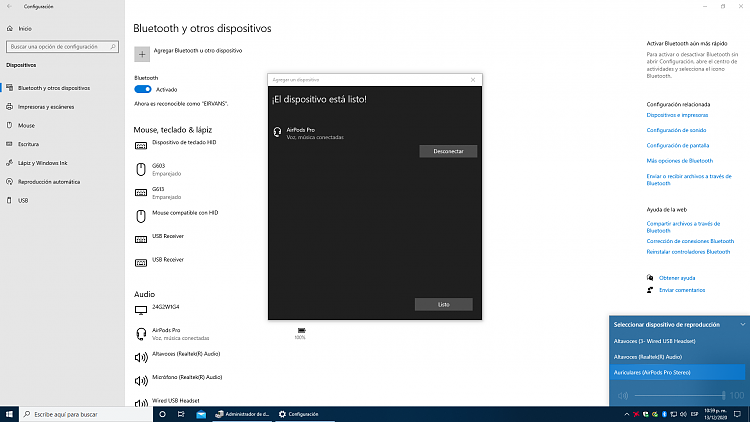Choose Auriculares (AirPods Pro Stereo) output
Viewport: 750px width, 422px height.
pyautogui.click(x=677, y=372)
